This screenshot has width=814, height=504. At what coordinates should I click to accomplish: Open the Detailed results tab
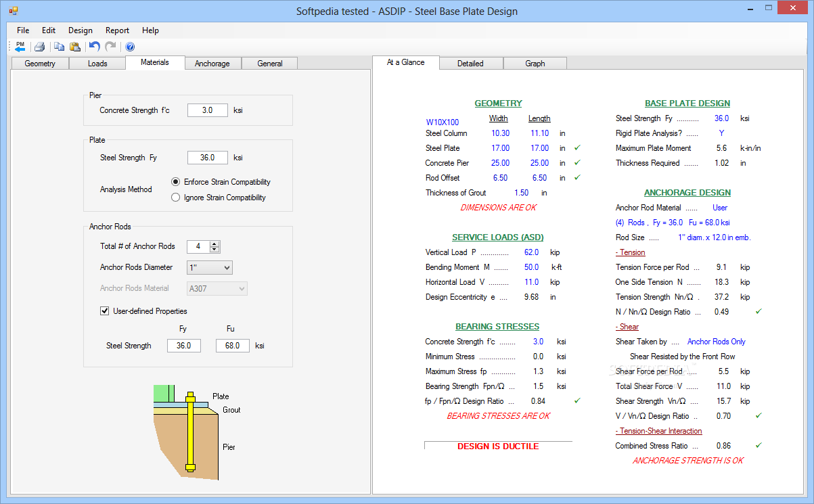[470, 64]
